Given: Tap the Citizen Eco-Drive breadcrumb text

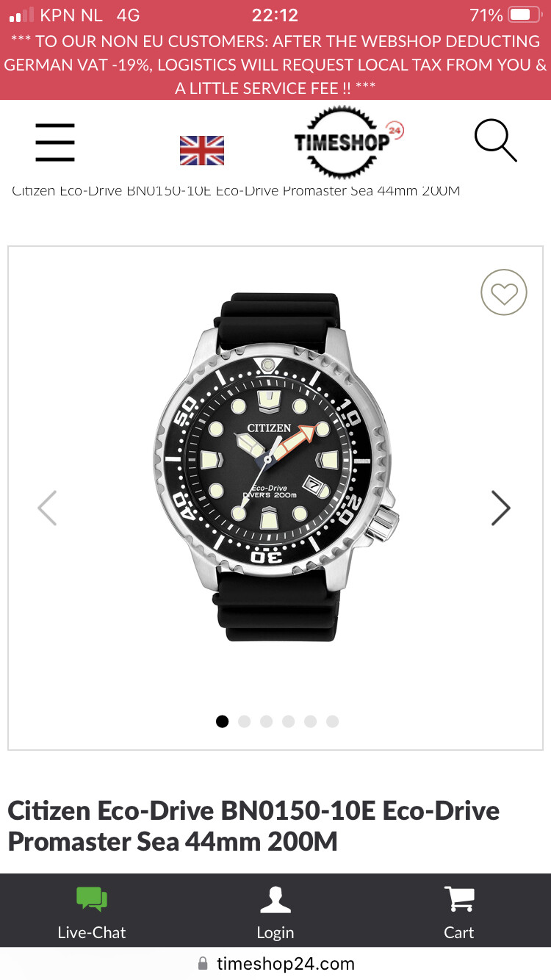Looking at the screenshot, I should click(x=236, y=191).
